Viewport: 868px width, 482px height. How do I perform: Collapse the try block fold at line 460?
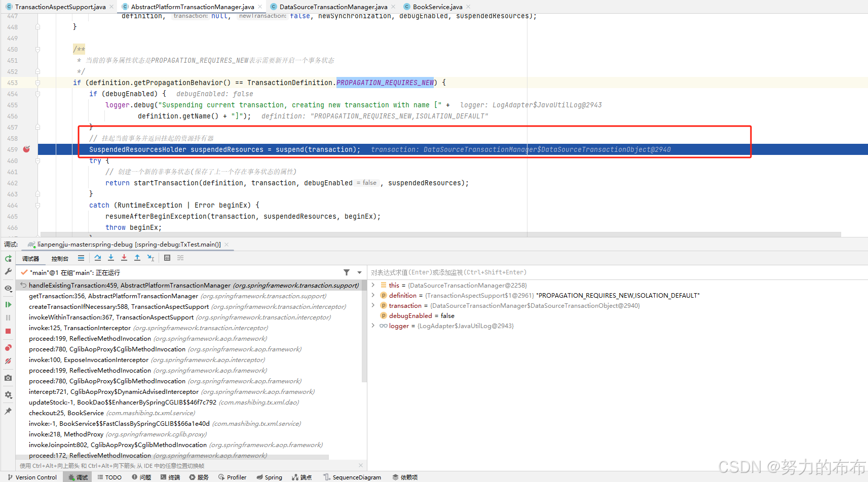pos(37,160)
